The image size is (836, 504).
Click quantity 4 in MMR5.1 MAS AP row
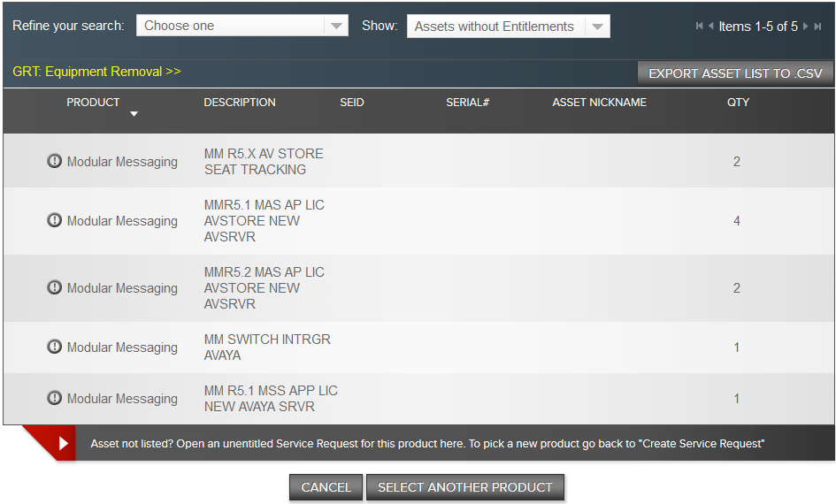(x=736, y=220)
